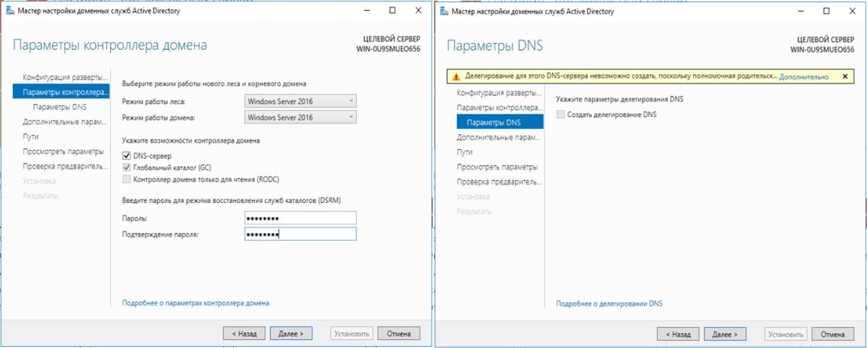
Task: Dismiss the DNS delegation warning with the X icon
Action: (844, 77)
